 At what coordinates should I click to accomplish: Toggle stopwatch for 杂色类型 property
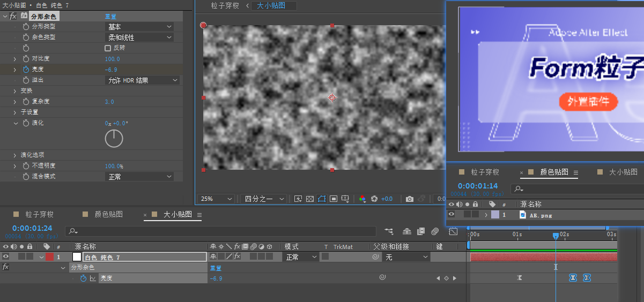[x=26, y=37]
